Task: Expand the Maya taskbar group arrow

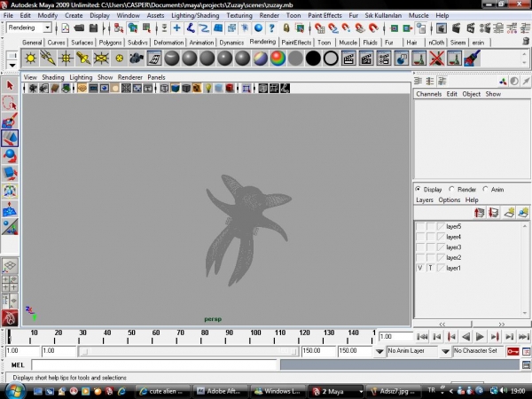Action: point(361,392)
